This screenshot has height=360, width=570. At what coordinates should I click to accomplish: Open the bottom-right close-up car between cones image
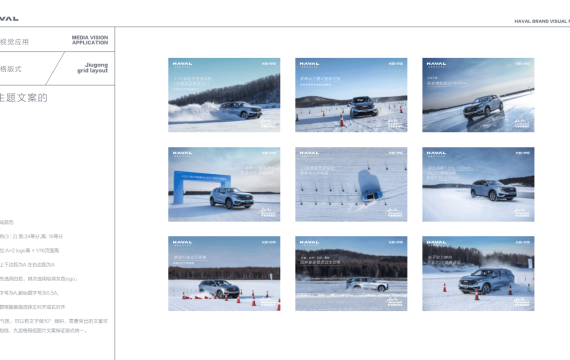click(x=478, y=273)
